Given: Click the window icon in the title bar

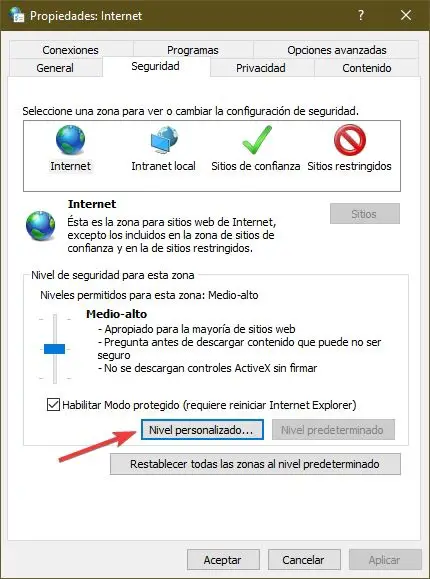Looking at the screenshot, I should pyautogui.click(x=17, y=15).
